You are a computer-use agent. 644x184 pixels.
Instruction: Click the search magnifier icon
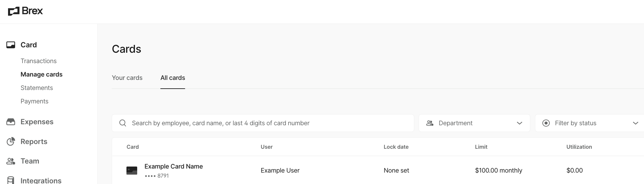(x=123, y=123)
